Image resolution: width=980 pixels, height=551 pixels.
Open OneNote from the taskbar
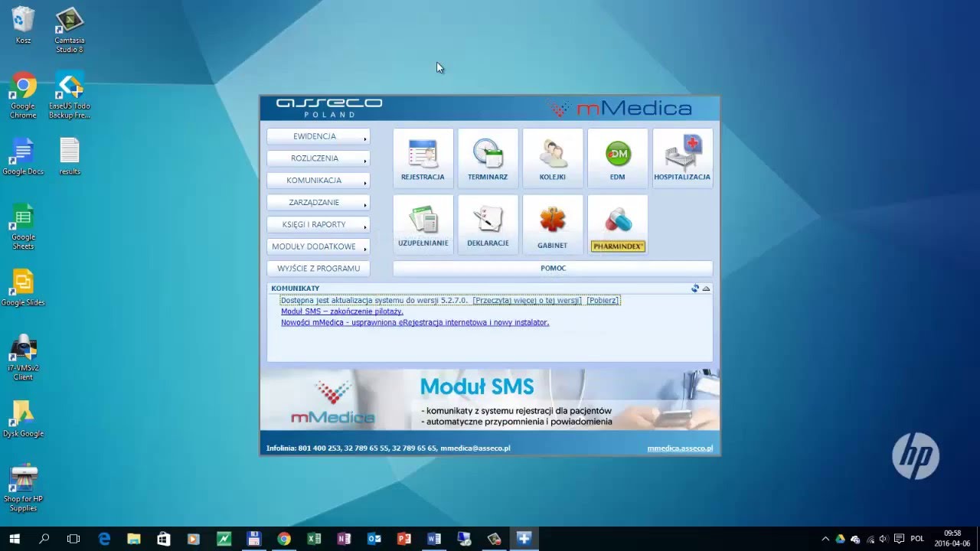pyautogui.click(x=344, y=539)
